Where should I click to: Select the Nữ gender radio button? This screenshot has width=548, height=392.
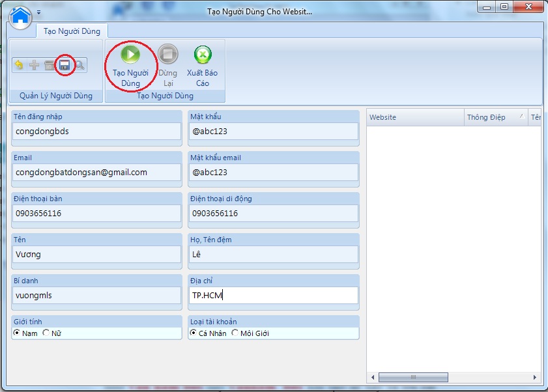(46, 333)
